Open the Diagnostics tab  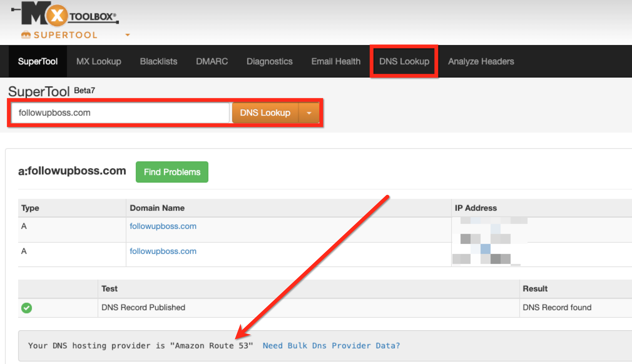click(x=269, y=61)
